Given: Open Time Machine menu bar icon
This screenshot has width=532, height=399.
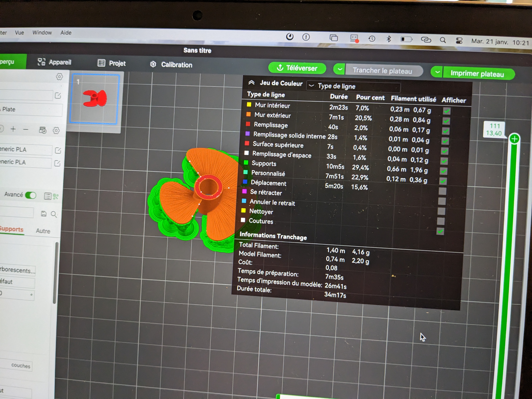Looking at the screenshot, I should click(372, 39).
